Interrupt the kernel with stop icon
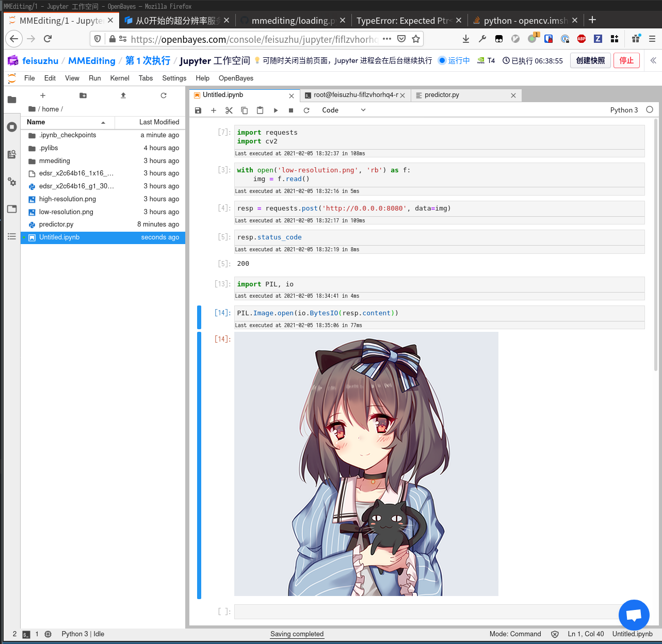The image size is (662, 644). coord(291,110)
